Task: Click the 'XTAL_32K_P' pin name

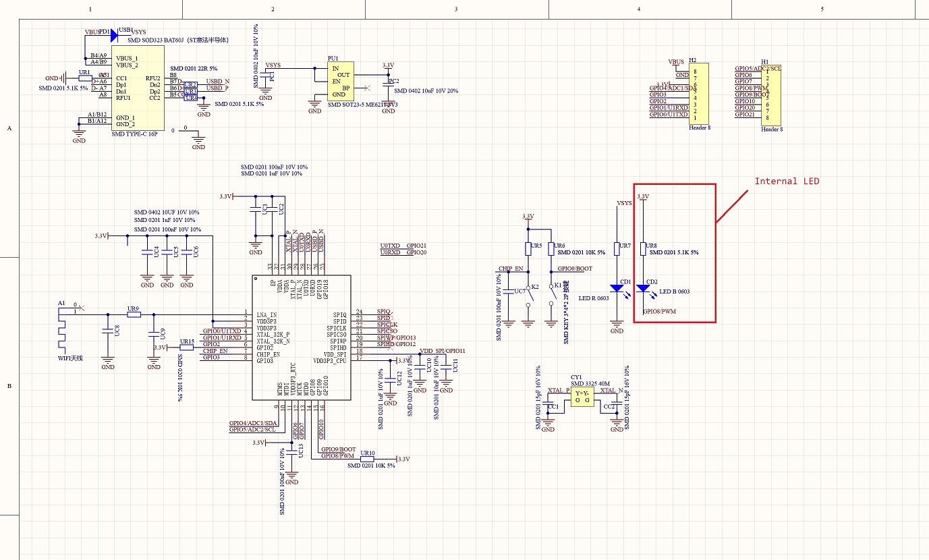Action: click(x=273, y=335)
